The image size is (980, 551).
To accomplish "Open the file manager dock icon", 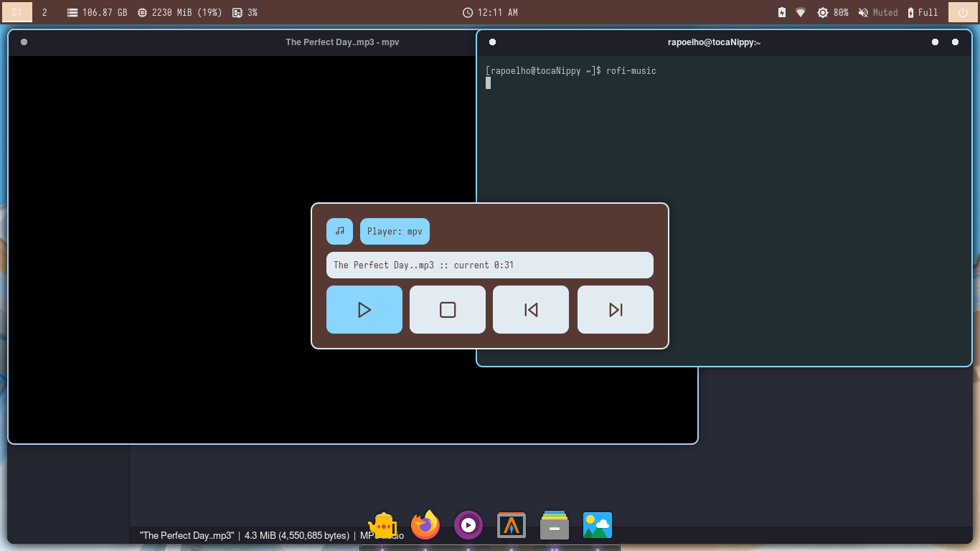I will [x=555, y=525].
